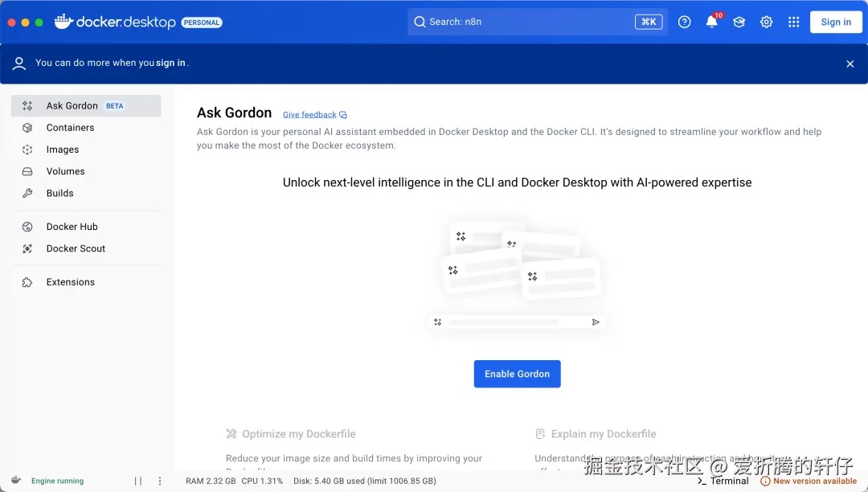Image resolution: width=868 pixels, height=492 pixels.
Task: Open the Volumes section
Action: [x=67, y=171]
